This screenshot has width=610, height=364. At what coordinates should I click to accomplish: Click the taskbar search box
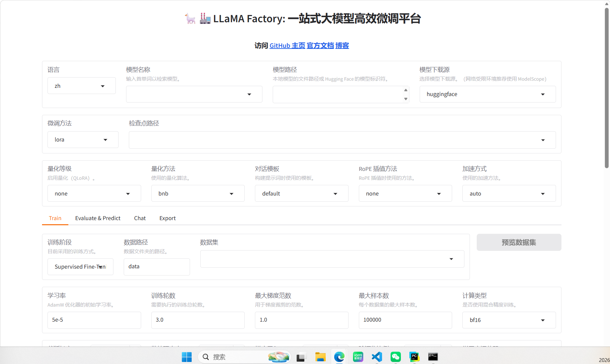tap(244, 357)
